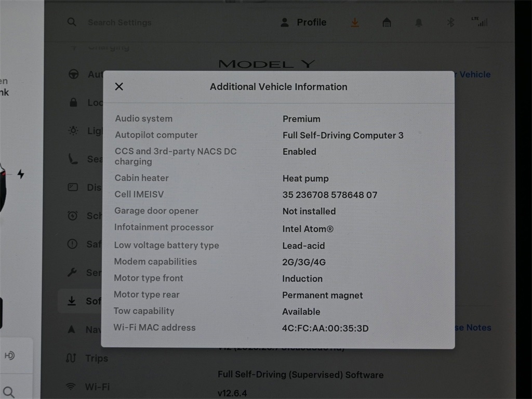
Task: Open Locks settings padlock icon
Action: 73,102
